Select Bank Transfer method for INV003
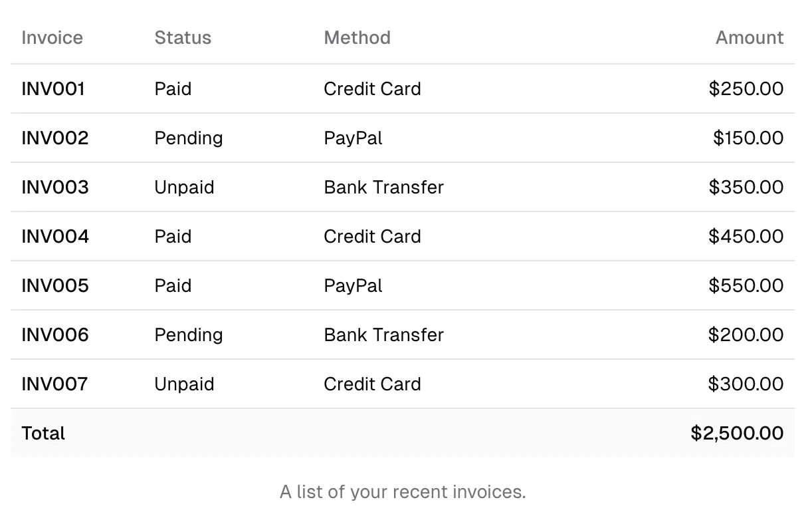Screen dimensions: 812x520 (383, 188)
